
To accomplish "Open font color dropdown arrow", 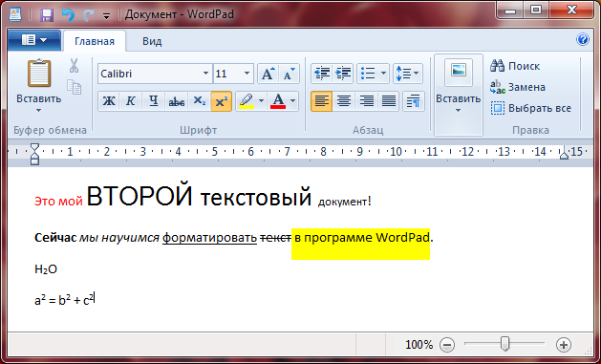I will [293, 101].
